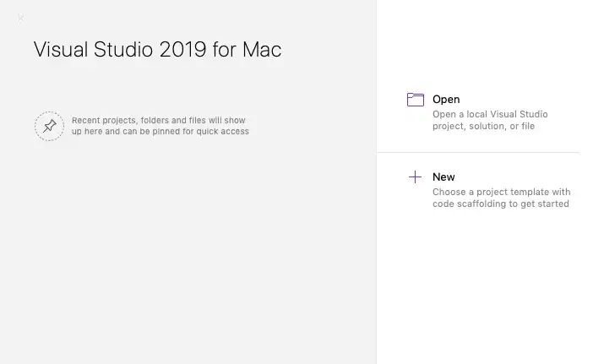Click the purple folder icon beside Open

415,100
